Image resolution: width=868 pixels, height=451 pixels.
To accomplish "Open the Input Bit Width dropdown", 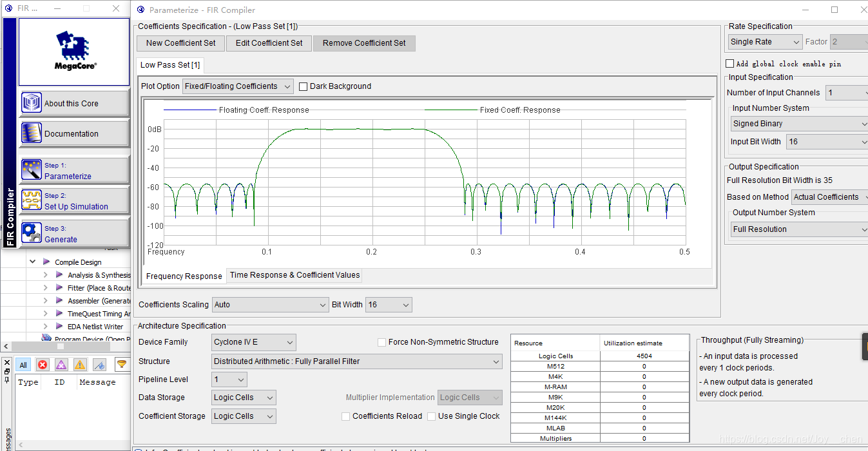I will 827,142.
